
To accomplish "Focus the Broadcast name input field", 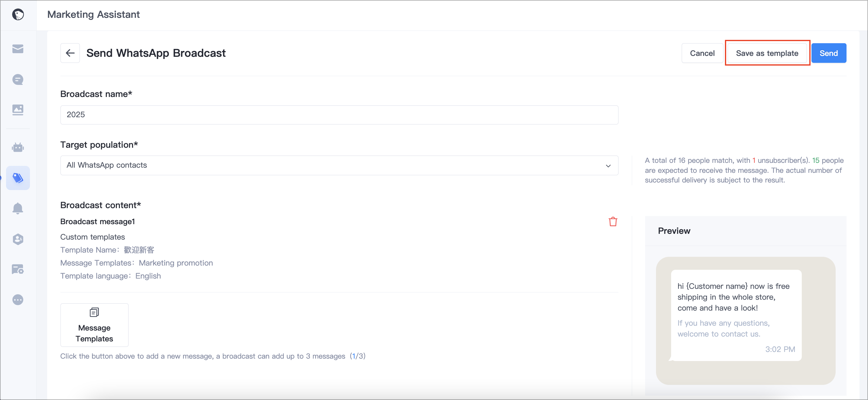I will coord(339,115).
